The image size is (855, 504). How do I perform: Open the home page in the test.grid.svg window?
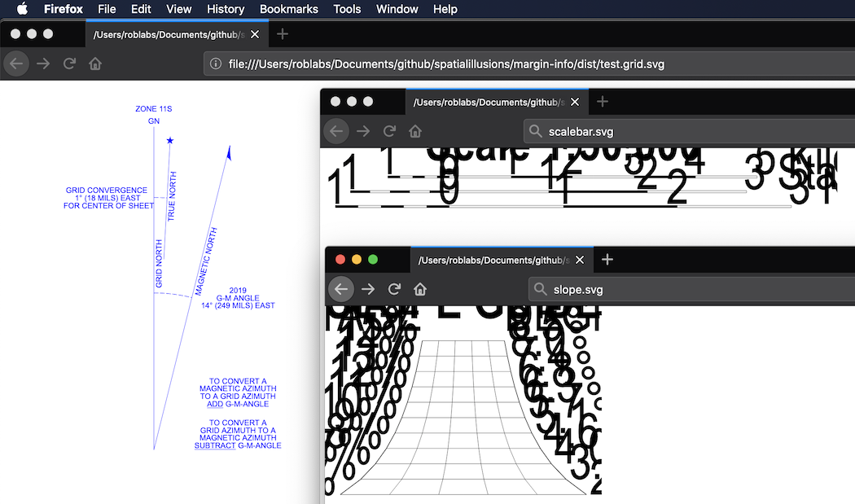pyautogui.click(x=94, y=63)
